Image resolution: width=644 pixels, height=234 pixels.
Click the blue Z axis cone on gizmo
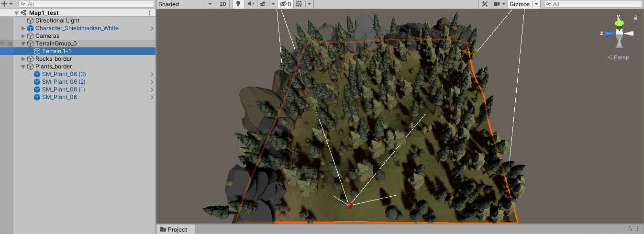tap(609, 33)
